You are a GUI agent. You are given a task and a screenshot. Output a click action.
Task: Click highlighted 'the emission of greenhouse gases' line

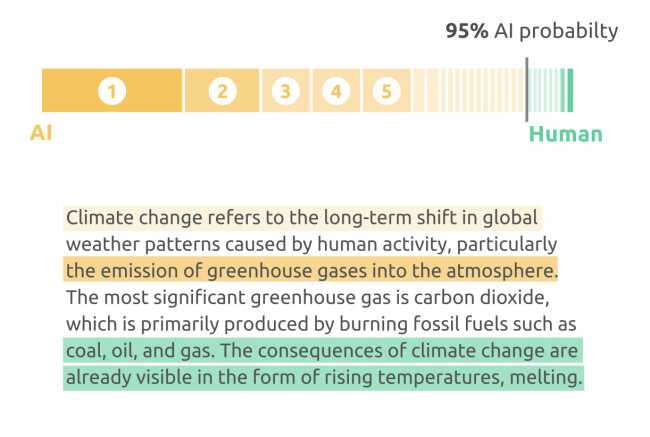click(x=311, y=271)
